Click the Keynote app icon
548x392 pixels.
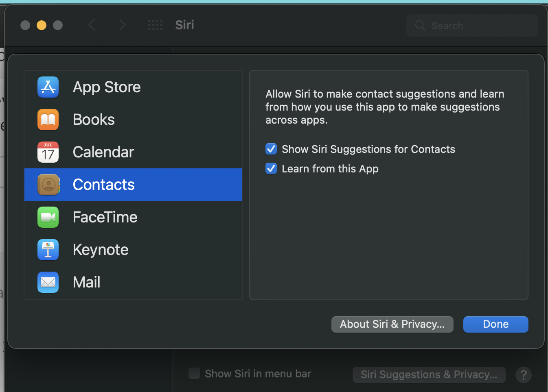point(48,250)
